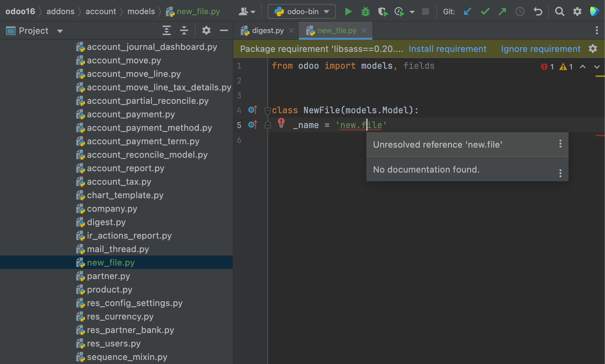Open the odoo-bin run configuration dropdown
Screen dimensions: 605x364
tap(302, 11)
